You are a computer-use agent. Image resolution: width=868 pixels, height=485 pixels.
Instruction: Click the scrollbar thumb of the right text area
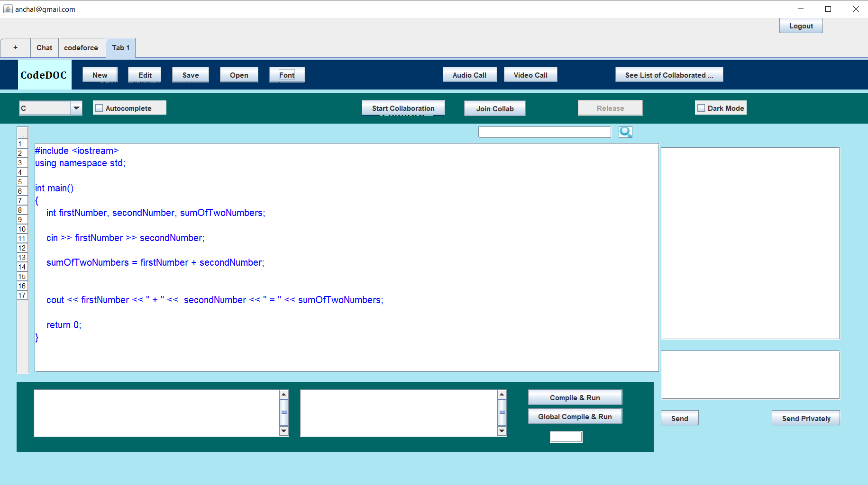(502, 413)
